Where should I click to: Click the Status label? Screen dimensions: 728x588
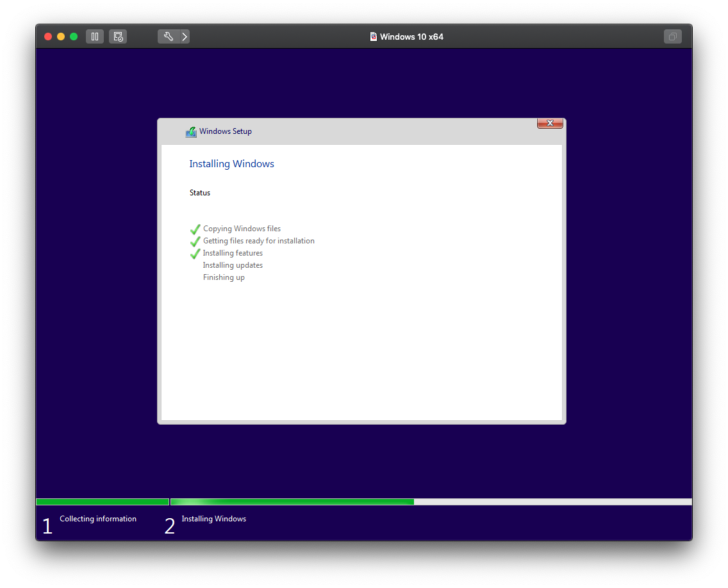(199, 193)
